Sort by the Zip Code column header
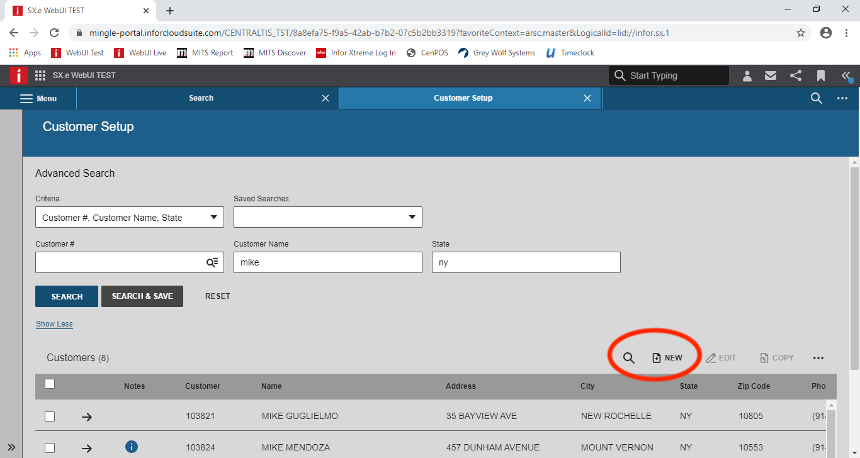The height and width of the screenshot is (458, 860). [754, 386]
